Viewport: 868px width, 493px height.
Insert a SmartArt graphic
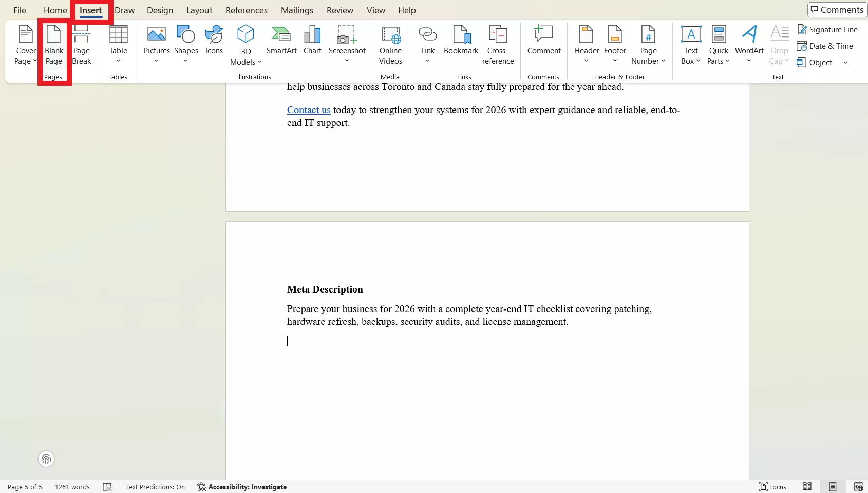281,41
